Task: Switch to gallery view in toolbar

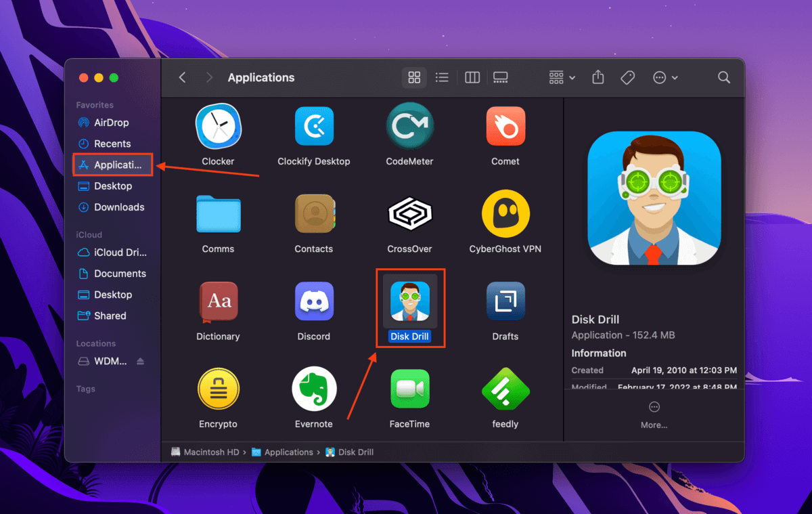Action: (x=501, y=78)
